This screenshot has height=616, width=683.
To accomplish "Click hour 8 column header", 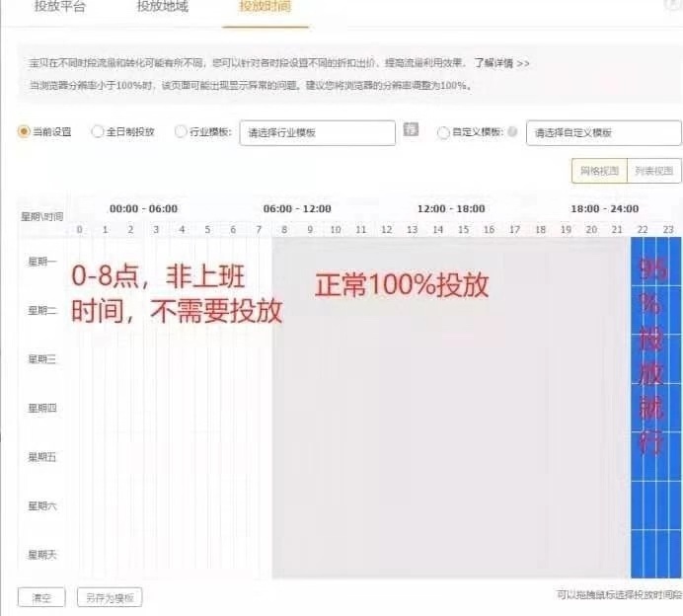I will tap(284, 229).
